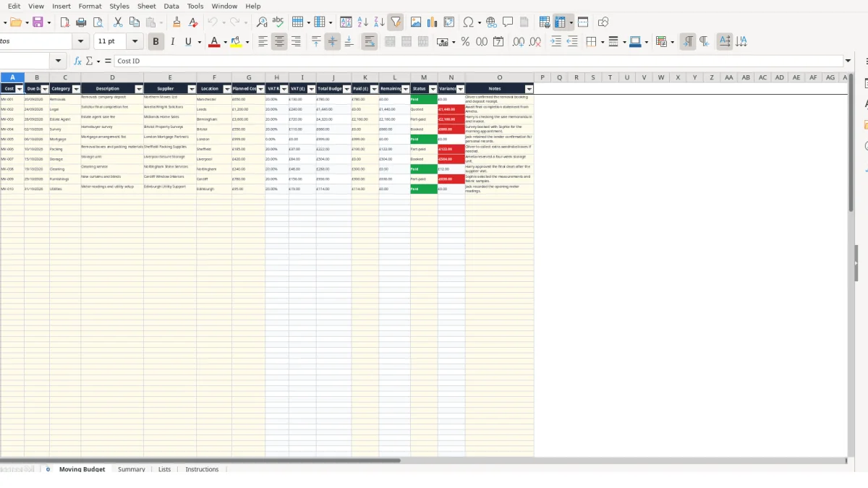
Task: Toggle Align Left
Action: [x=263, y=42]
